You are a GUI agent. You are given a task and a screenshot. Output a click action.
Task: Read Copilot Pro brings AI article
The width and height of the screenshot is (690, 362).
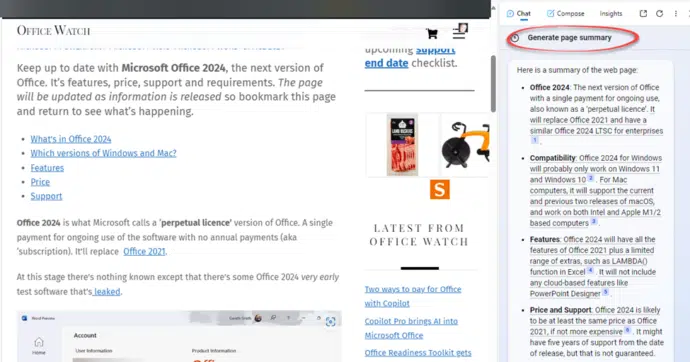pos(411,328)
